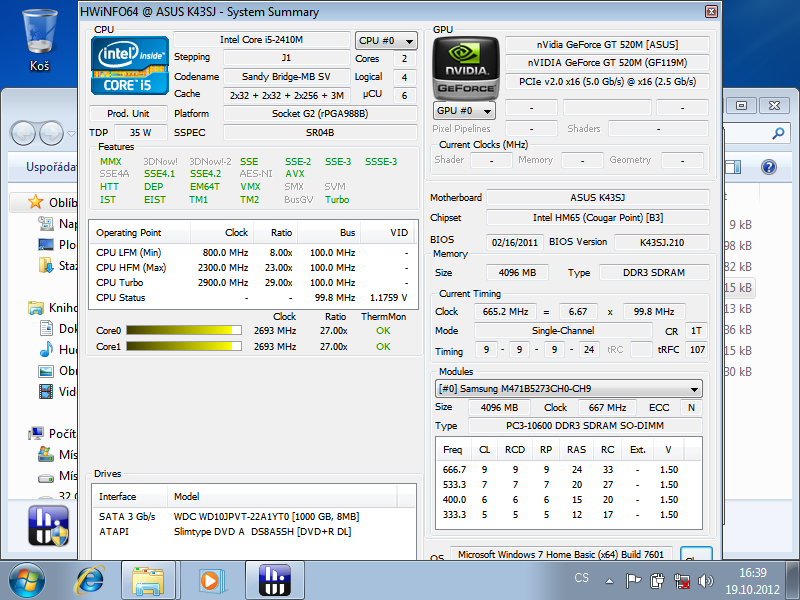This screenshot has width=800, height=600.
Task: Maximize the Explorer window behind HWiNFO
Action: pos(741,105)
